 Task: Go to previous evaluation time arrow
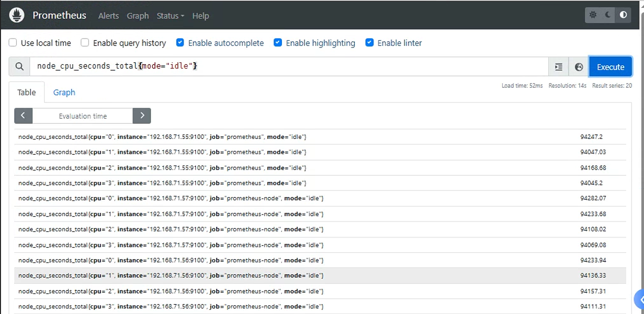click(x=23, y=116)
